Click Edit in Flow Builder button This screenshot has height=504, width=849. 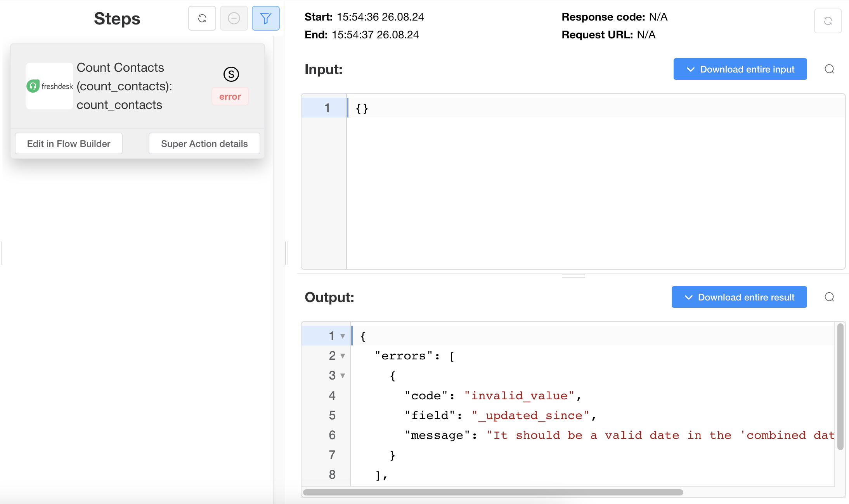(x=69, y=143)
